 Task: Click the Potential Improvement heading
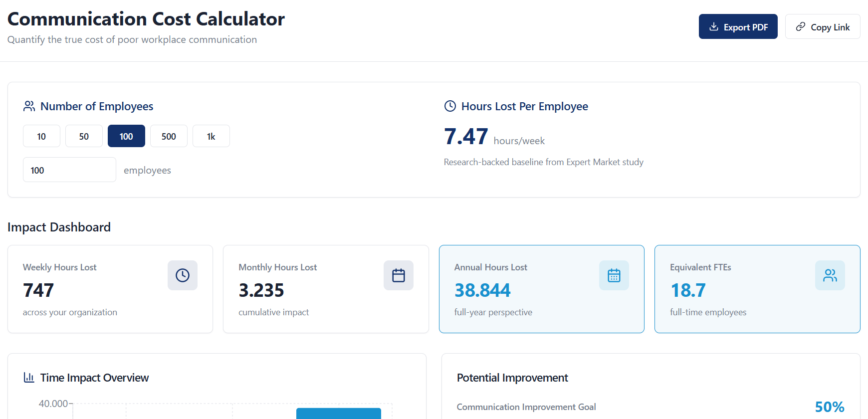click(512, 378)
